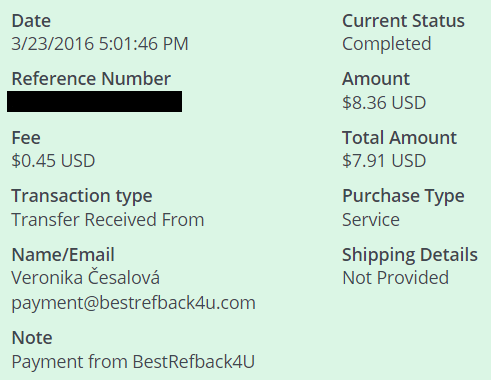Click the Date label
The image size is (491, 380).
pyautogui.click(x=31, y=21)
